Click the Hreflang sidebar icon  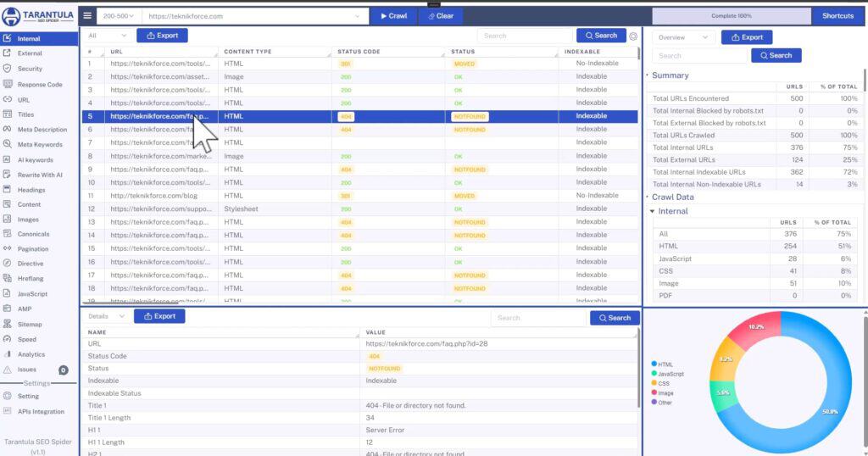click(x=7, y=278)
